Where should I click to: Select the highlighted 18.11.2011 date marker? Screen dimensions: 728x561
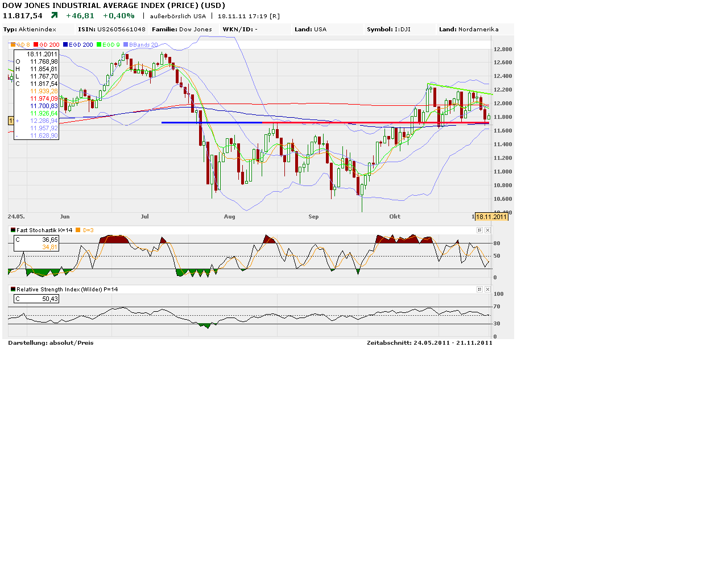(x=491, y=217)
